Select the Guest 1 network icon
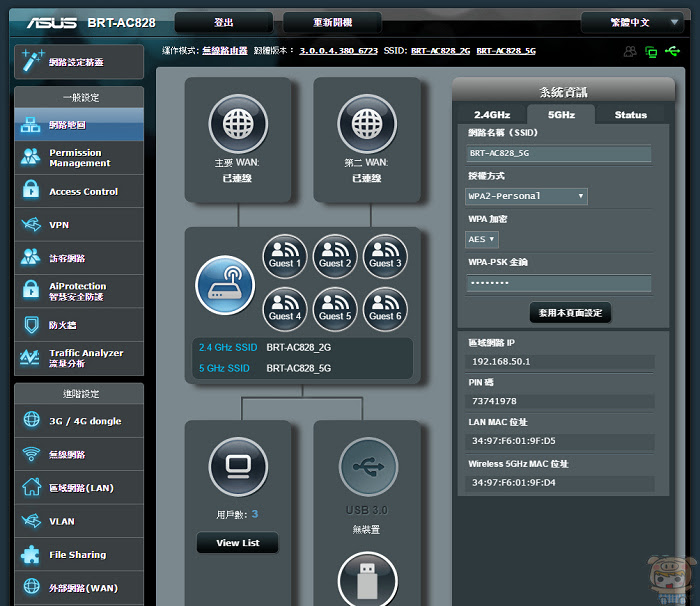This screenshot has width=700, height=606. click(x=285, y=256)
